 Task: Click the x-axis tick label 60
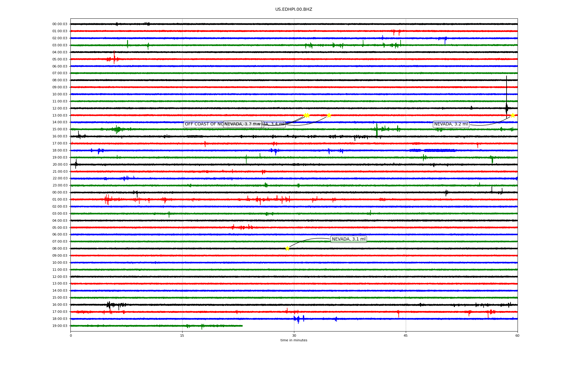[517, 335]
